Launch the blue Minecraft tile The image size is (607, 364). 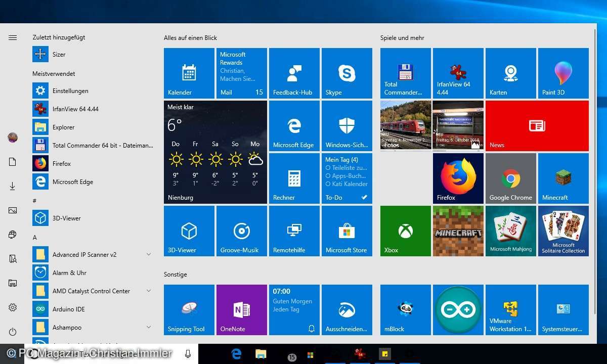tap(563, 178)
